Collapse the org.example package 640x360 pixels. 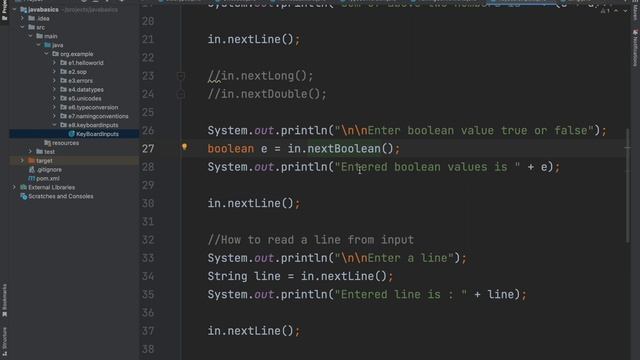tap(47, 54)
